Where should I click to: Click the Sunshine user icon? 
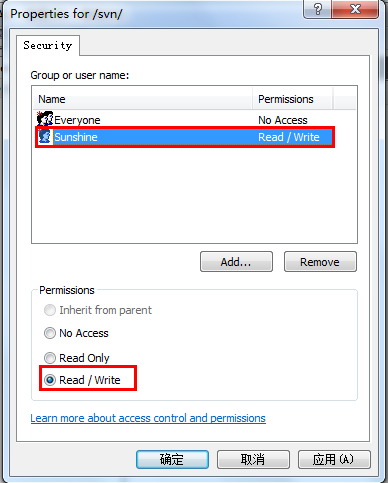[45, 136]
